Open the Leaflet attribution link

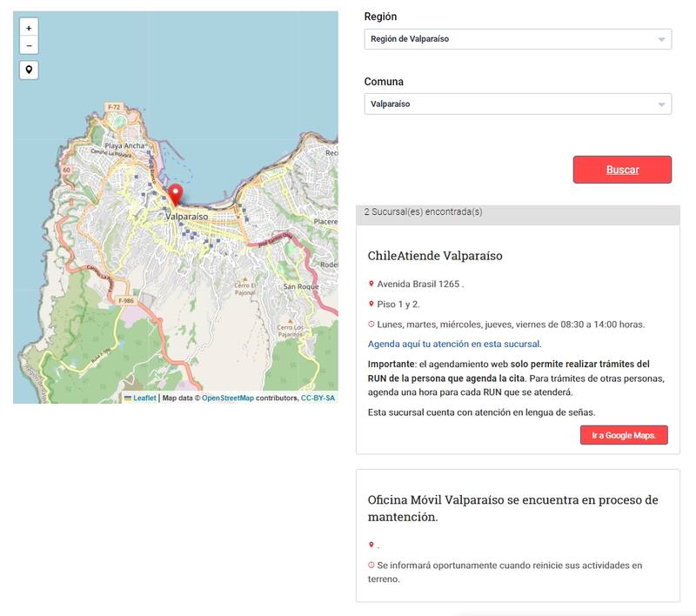click(144, 398)
